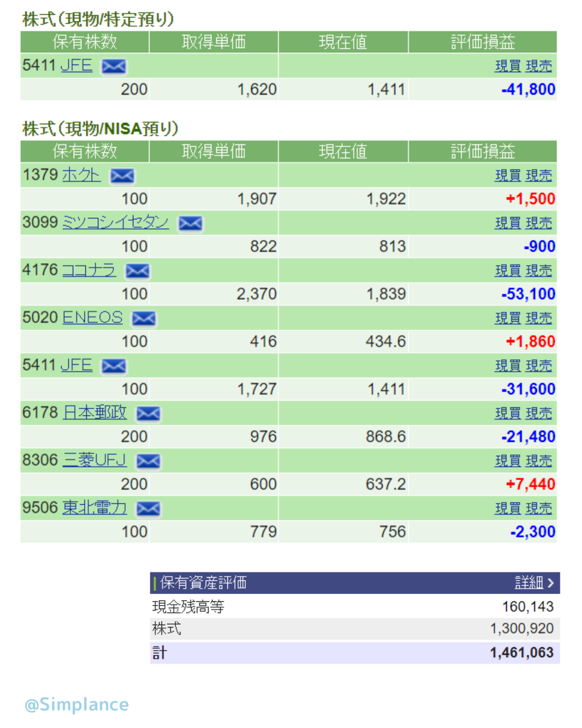Viewport: 582px width, 728px height.
Task: Click the mail icon next to 東北電力
Action: tap(148, 509)
